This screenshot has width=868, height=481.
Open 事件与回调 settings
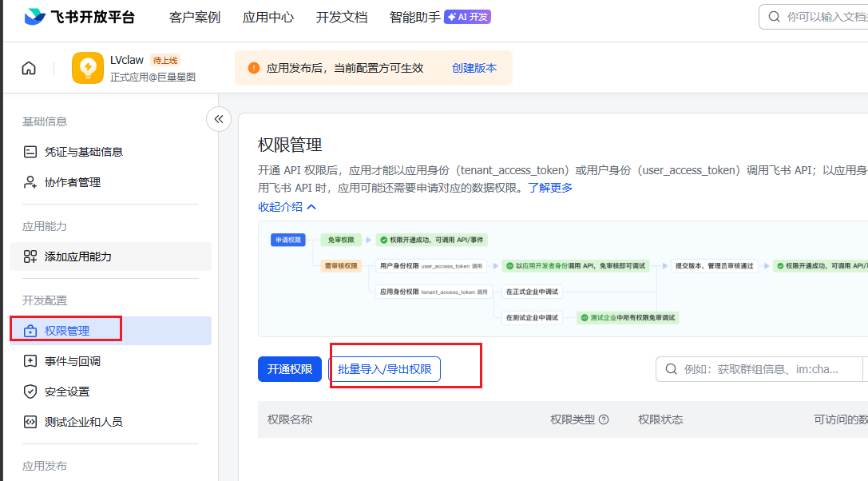[72, 361]
